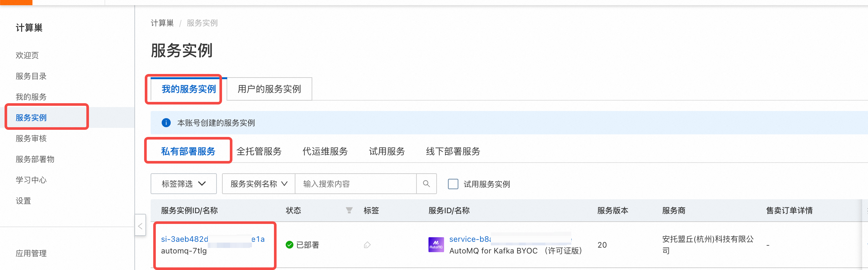This screenshot has width=868, height=270.
Task: Open 应用管理 in the sidebar
Action: click(31, 253)
